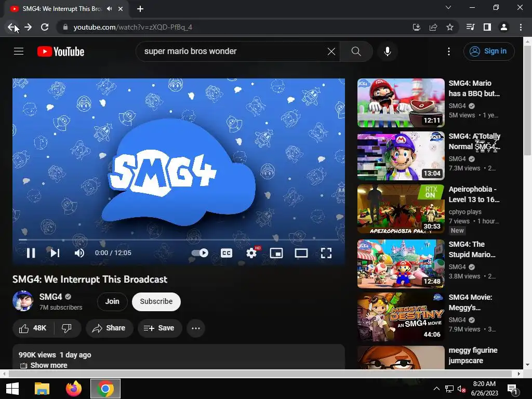Click the Chrome address bar URL

tap(132, 27)
